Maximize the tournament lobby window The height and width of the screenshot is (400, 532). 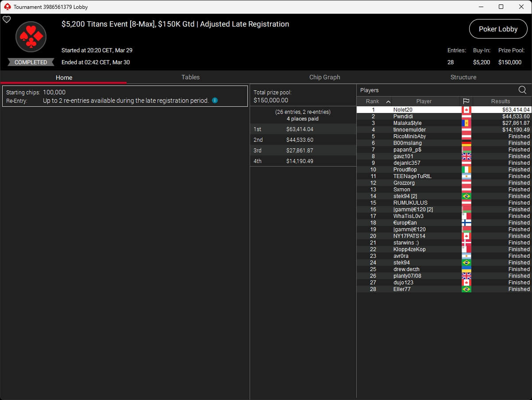point(501,7)
